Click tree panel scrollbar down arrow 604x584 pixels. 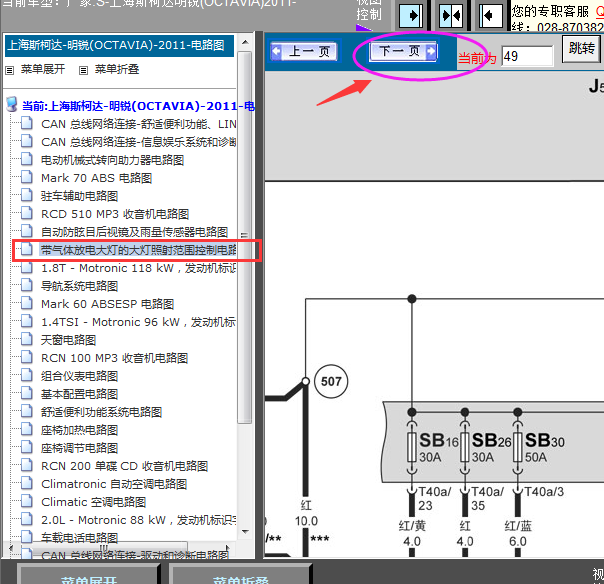(245, 532)
